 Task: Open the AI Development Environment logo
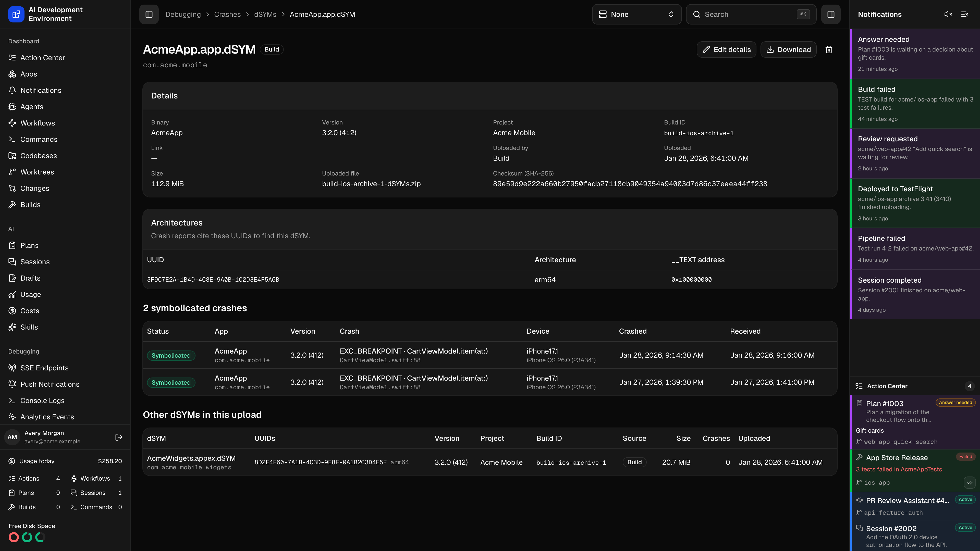pos(16,15)
